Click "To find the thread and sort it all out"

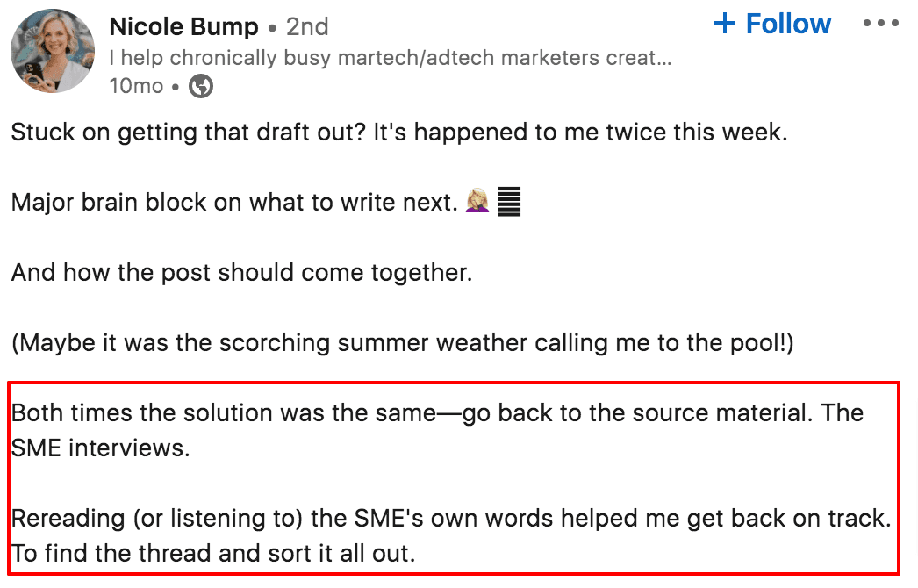click(x=212, y=554)
